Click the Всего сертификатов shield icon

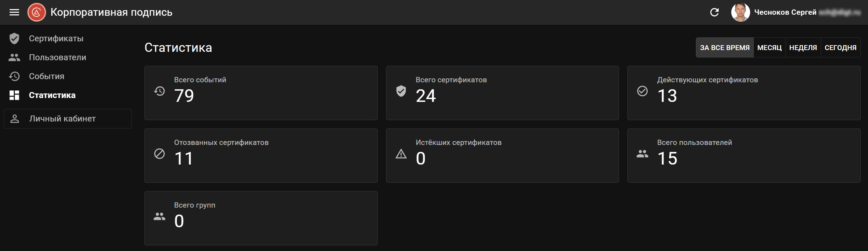point(401,91)
